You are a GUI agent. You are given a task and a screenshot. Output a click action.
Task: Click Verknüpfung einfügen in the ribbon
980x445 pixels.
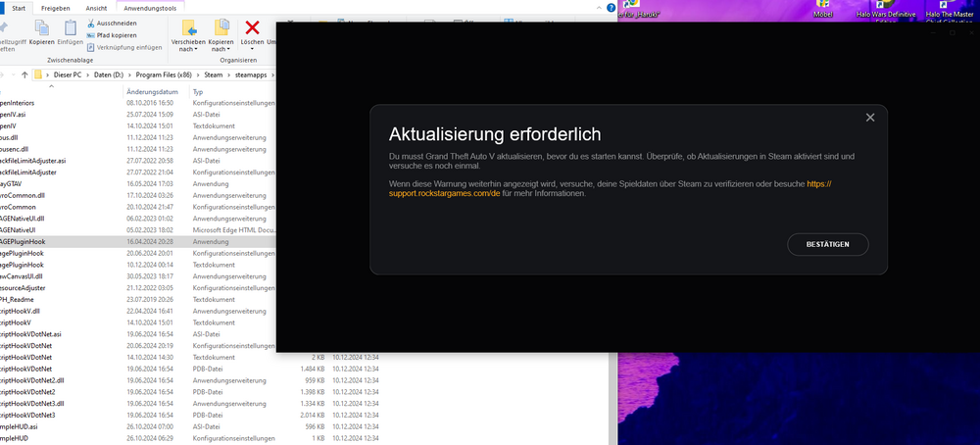click(x=124, y=47)
